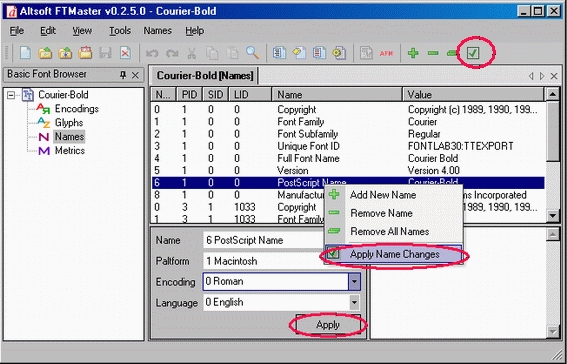Open the Language dropdown arrow

pyautogui.click(x=354, y=302)
